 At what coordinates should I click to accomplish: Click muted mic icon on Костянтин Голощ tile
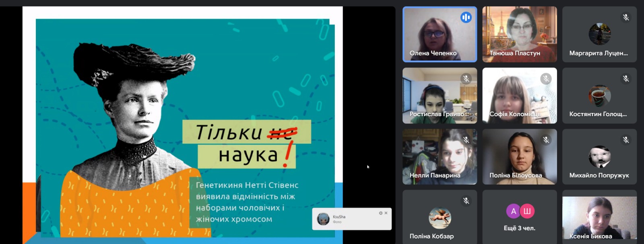(x=625, y=79)
